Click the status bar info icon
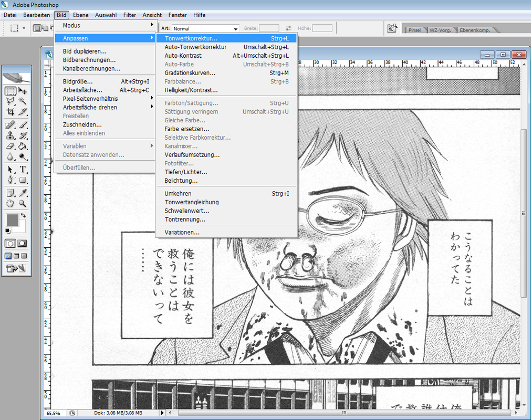Image resolution: width=531 pixels, height=420 pixels. click(x=72, y=413)
